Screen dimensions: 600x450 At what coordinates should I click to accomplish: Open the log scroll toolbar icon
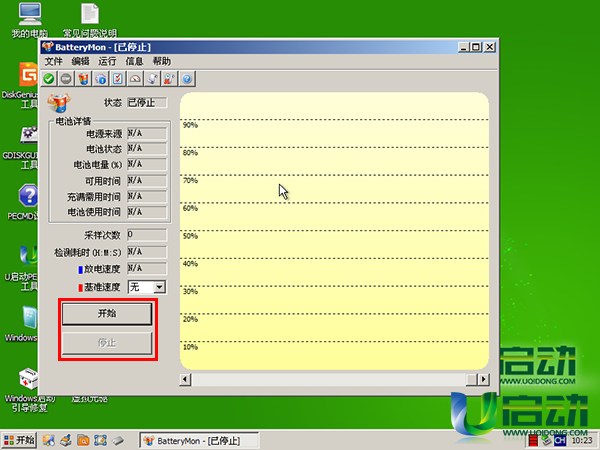(x=152, y=79)
